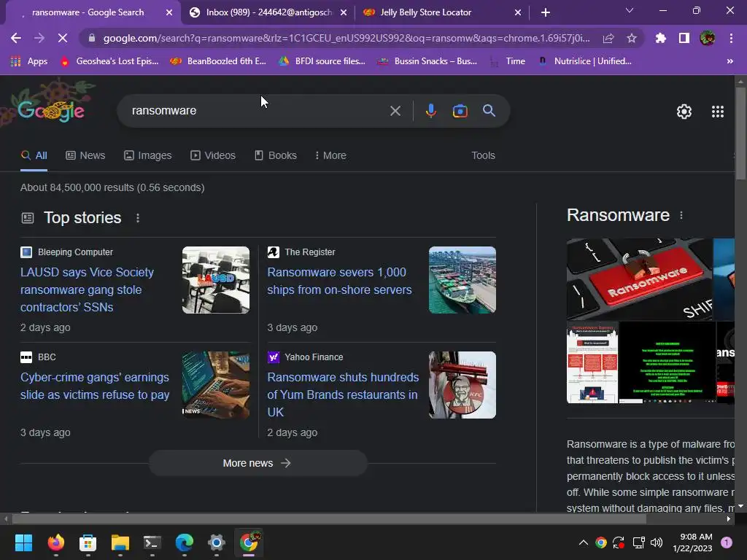Image resolution: width=747 pixels, height=560 pixels.
Task: Click the vertical page scrollbar thumb
Action: pos(740,133)
